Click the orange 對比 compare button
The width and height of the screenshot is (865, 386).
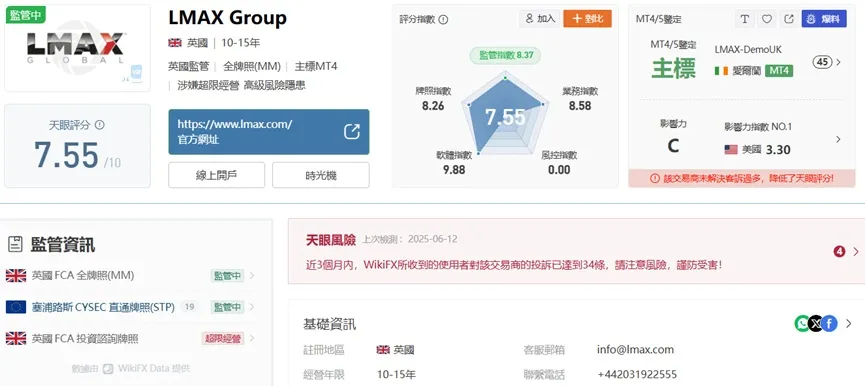(x=588, y=19)
